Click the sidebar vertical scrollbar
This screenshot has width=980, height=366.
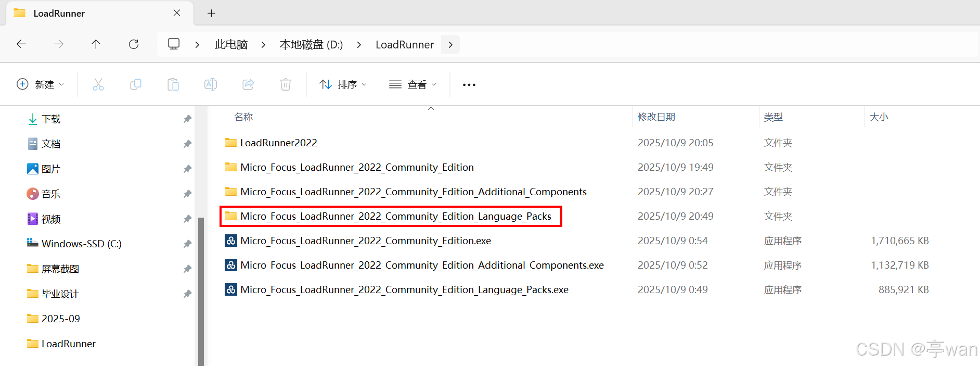click(x=201, y=292)
